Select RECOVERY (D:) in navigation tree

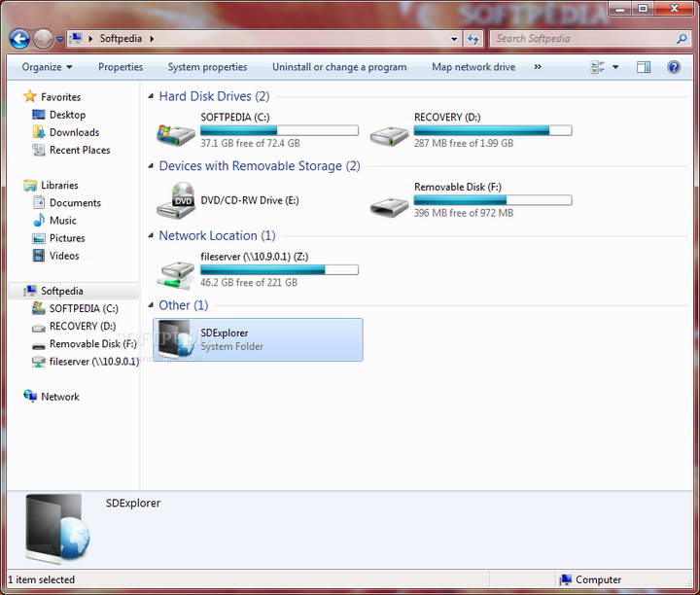pyautogui.click(x=82, y=327)
